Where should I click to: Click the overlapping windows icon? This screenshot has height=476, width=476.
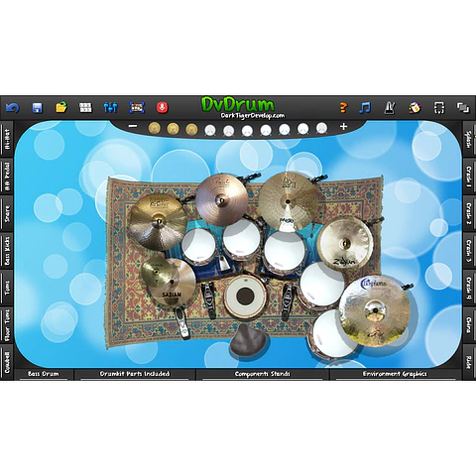(x=463, y=107)
